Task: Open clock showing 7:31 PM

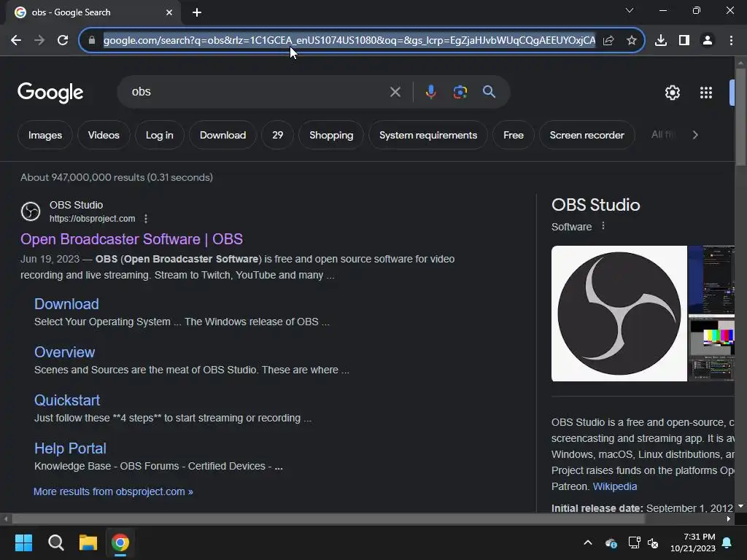Action: click(693, 542)
